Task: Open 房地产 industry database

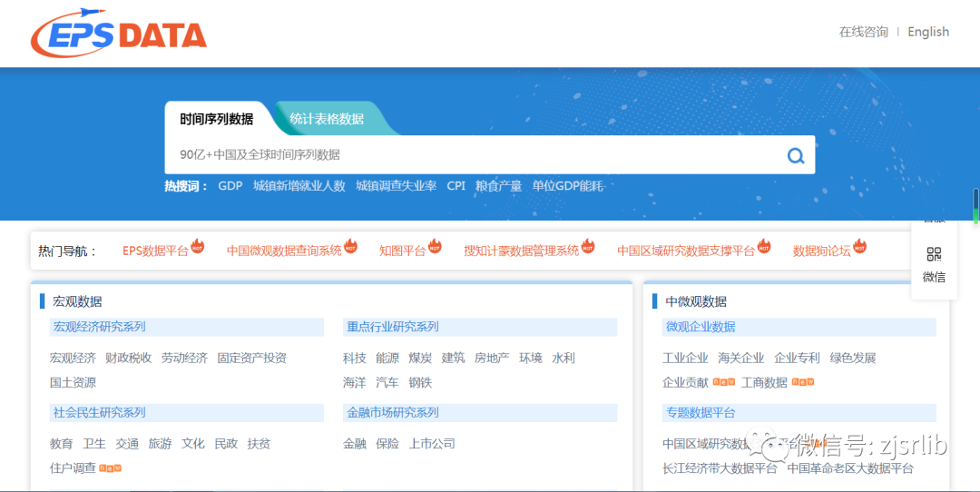Action: point(492,359)
